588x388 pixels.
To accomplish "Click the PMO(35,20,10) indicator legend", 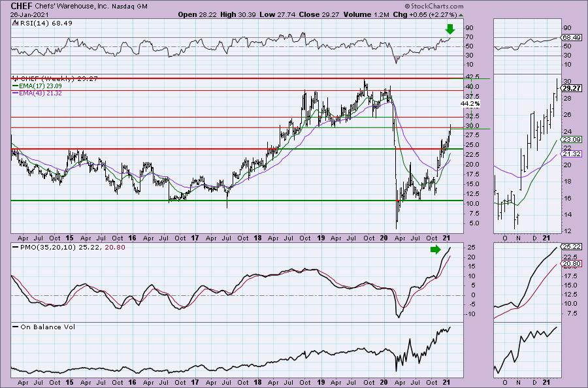I will click(x=69, y=248).
